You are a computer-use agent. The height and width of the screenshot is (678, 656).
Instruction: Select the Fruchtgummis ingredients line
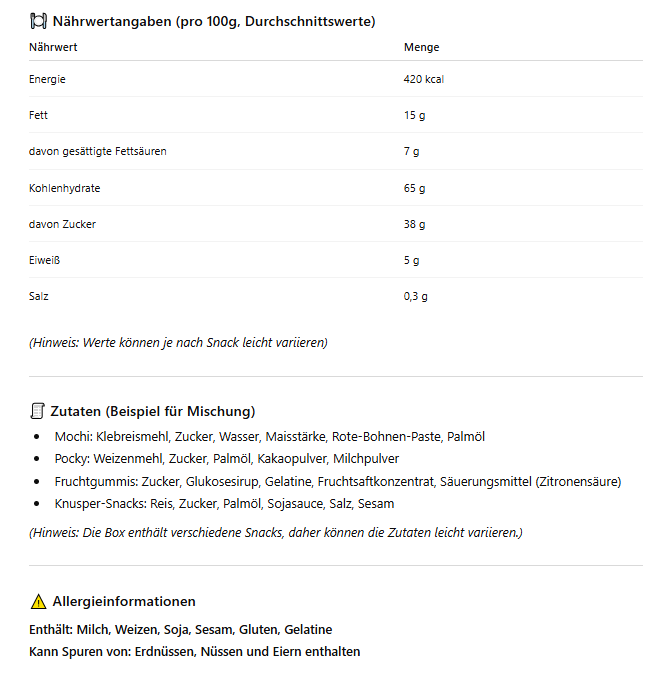[x=338, y=481]
